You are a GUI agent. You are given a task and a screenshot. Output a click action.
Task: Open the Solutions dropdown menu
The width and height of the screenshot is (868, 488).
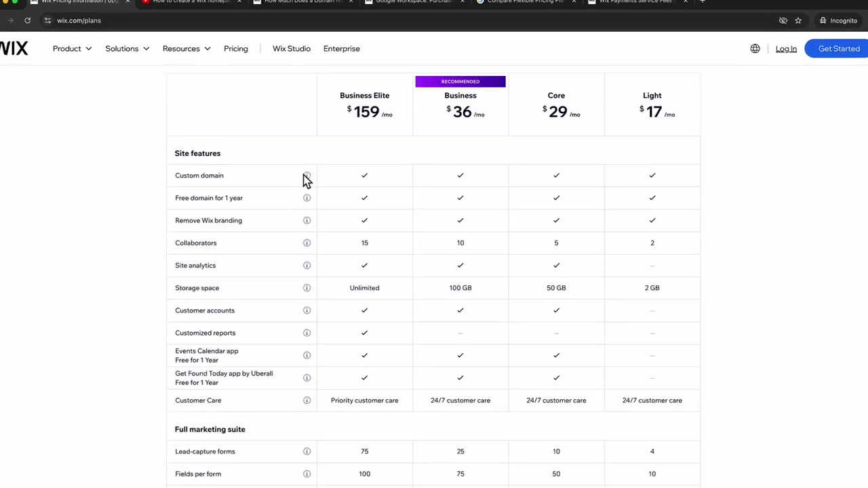point(127,49)
